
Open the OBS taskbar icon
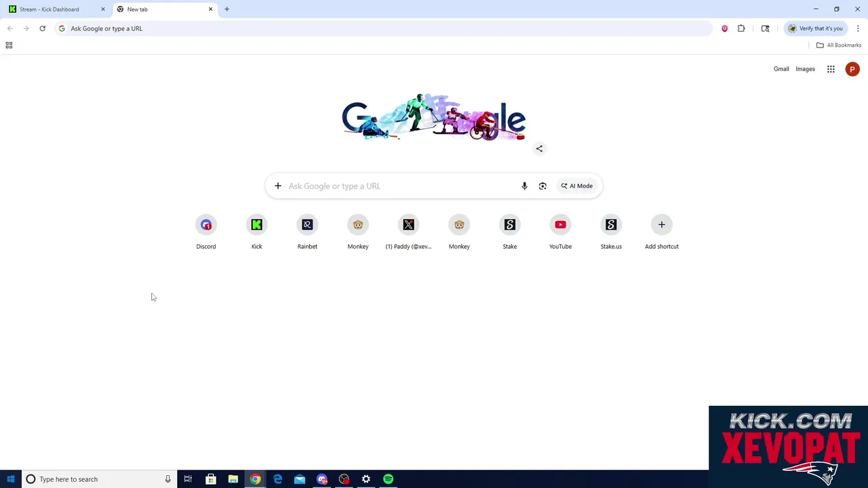point(344,479)
